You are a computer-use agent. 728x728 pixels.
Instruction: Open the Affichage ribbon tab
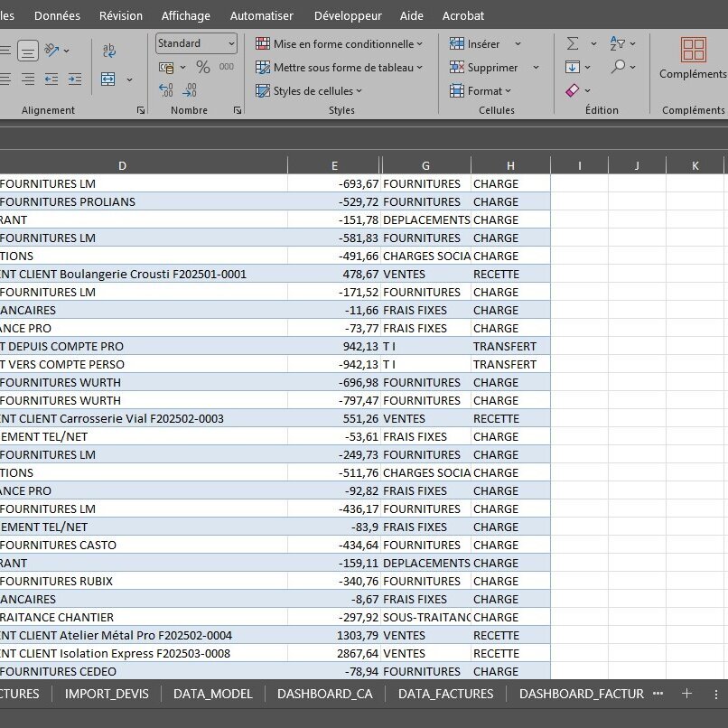coord(185,15)
